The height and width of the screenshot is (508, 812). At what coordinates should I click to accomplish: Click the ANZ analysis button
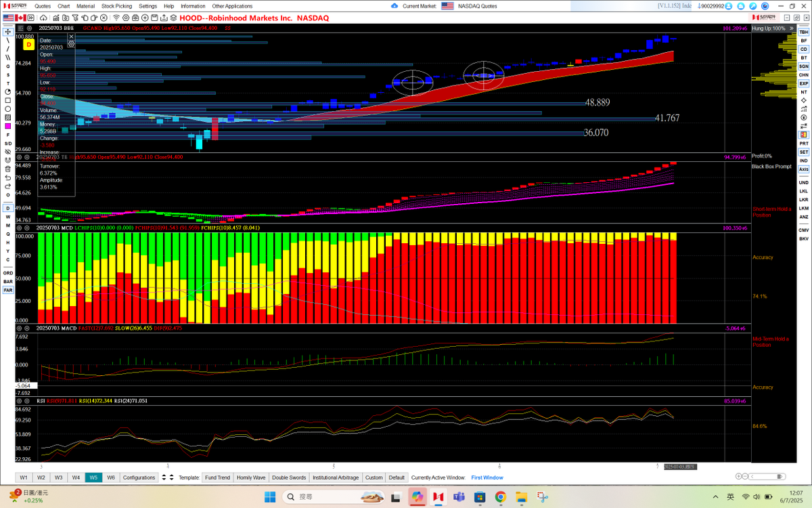[804, 217]
